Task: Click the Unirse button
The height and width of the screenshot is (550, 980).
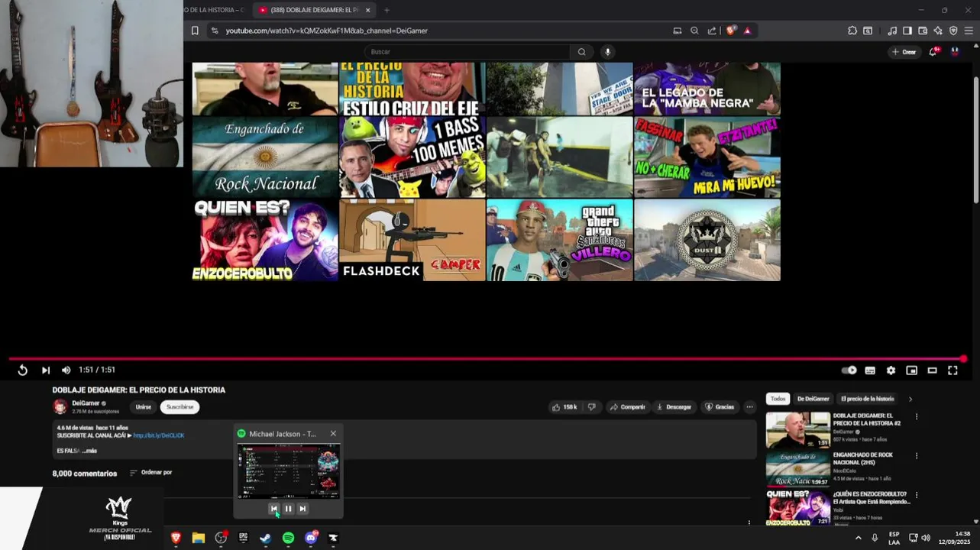Action: (x=144, y=407)
